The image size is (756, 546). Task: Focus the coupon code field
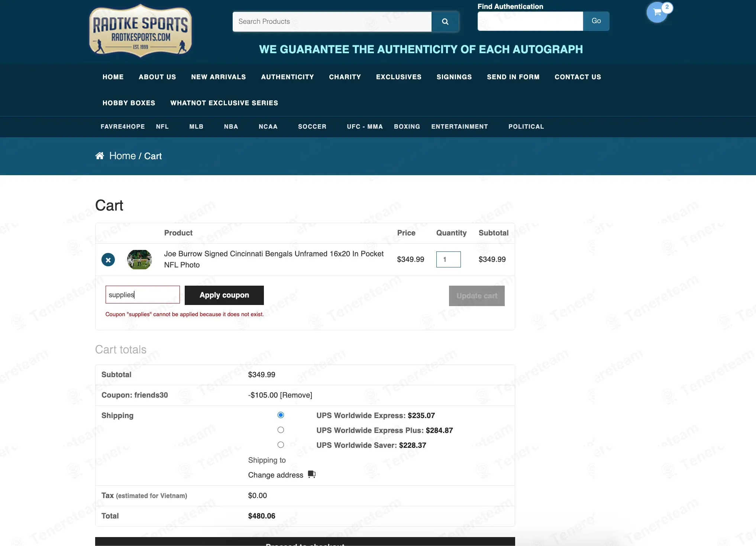(143, 295)
